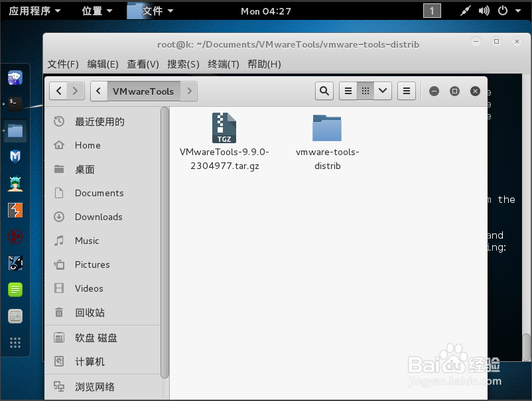Open view options dropdown arrow
The height and width of the screenshot is (401, 532).
pyautogui.click(x=383, y=91)
